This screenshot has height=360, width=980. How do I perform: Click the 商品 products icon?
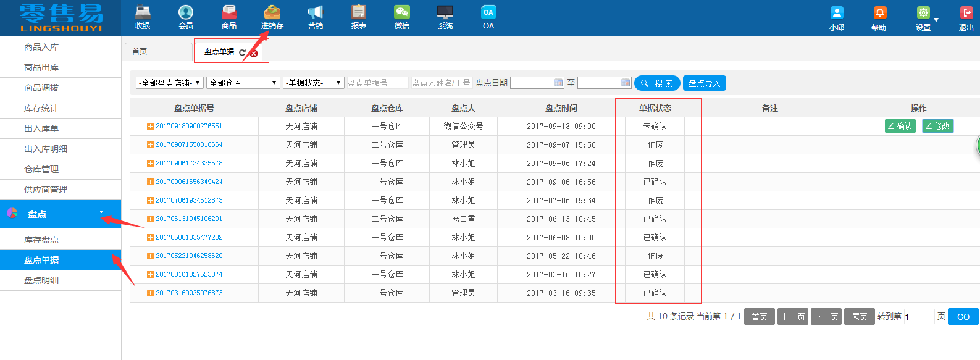[229, 13]
